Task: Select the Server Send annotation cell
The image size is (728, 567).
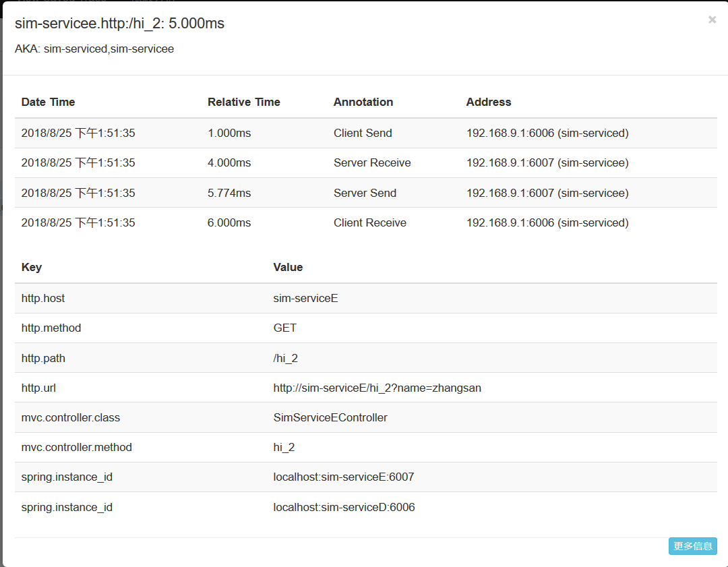Action: pos(365,193)
